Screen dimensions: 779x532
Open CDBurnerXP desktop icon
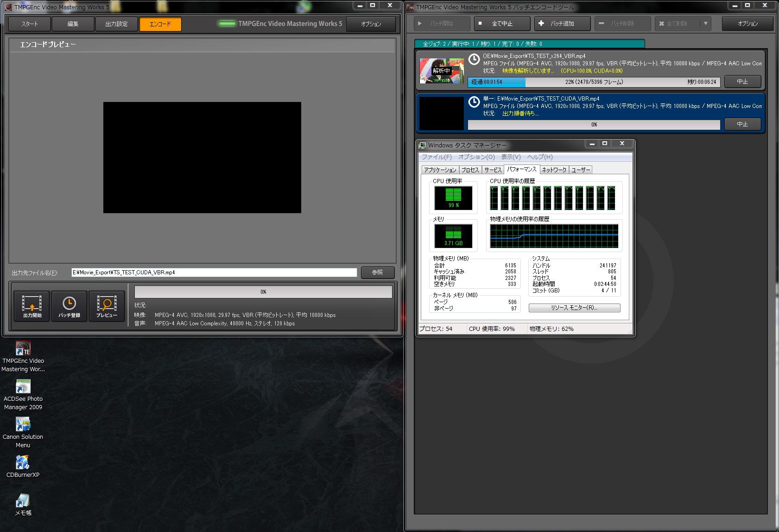pos(23,466)
